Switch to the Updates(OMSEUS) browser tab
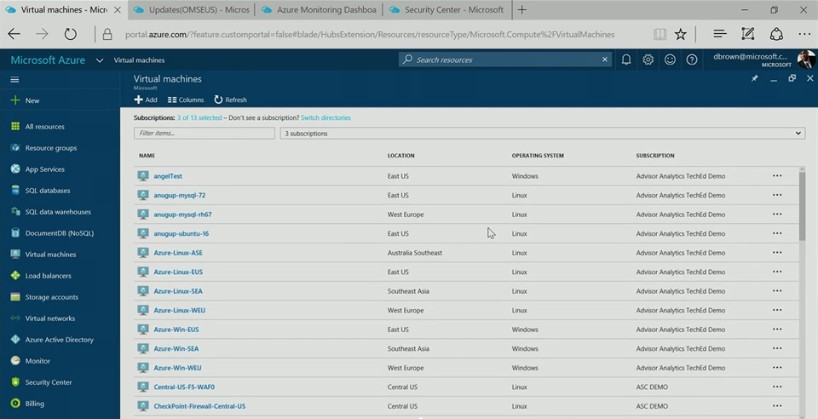The width and height of the screenshot is (818, 419). (x=191, y=10)
